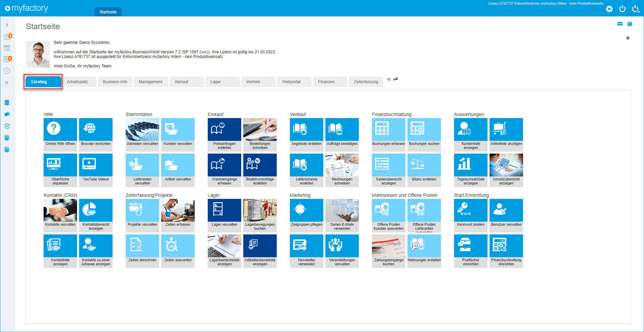Open Kontaktübersicht anzeigen tile

(x=96, y=215)
